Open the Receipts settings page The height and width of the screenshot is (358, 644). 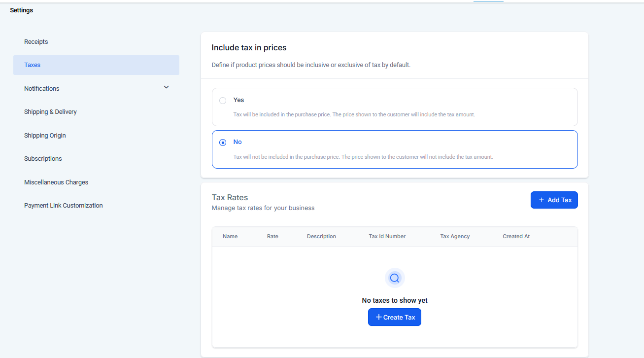pyautogui.click(x=36, y=42)
